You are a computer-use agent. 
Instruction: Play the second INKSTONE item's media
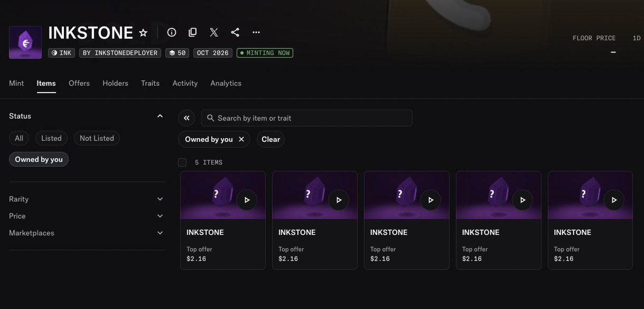coord(339,200)
